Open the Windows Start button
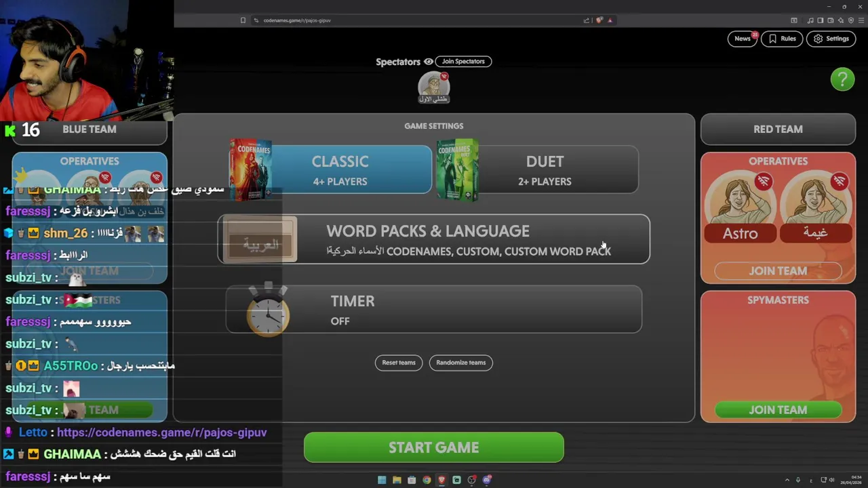 [x=382, y=480]
